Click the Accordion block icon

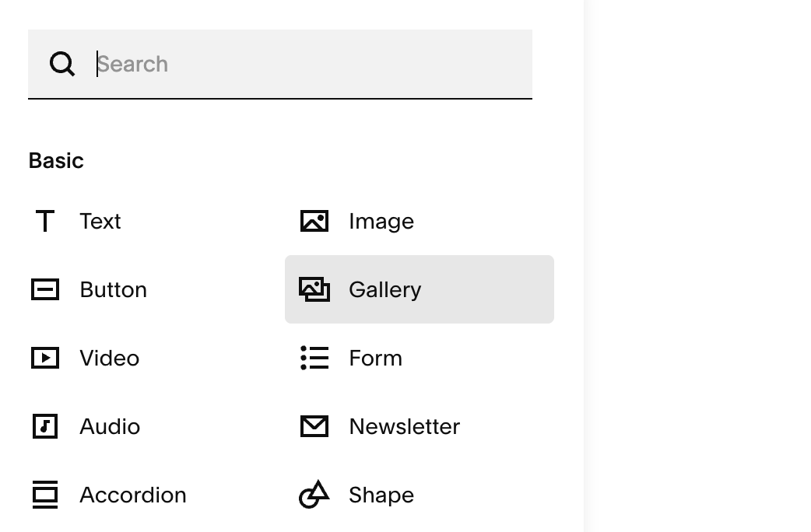click(x=45, y=495)
